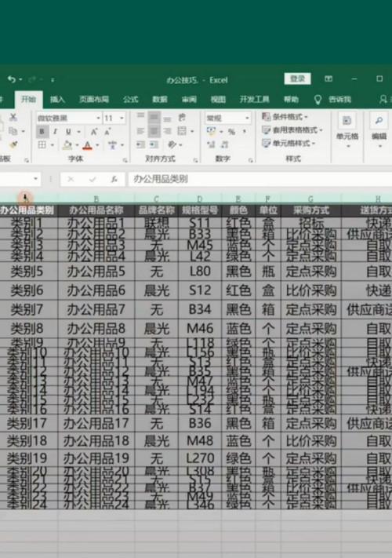392x558 pixels.
Task: Select the 品牌名称 header cell
Action: [156, 210]
